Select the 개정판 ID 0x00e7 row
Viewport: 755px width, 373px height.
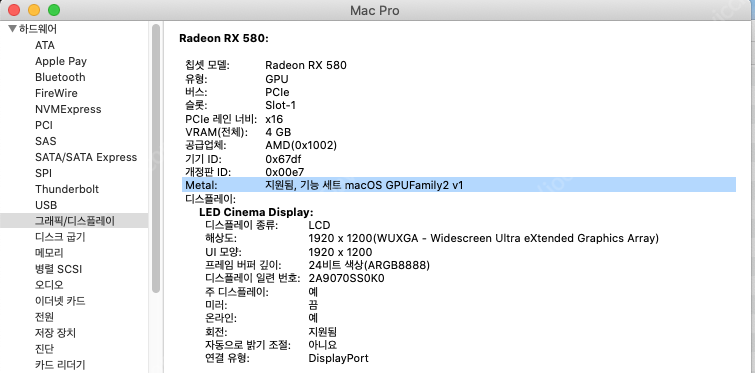[245, 171]
